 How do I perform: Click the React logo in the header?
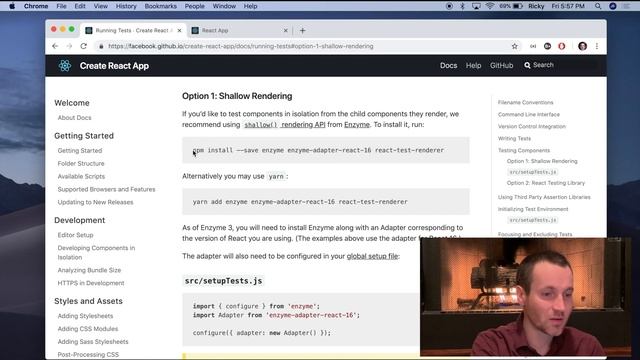[64, 65]
